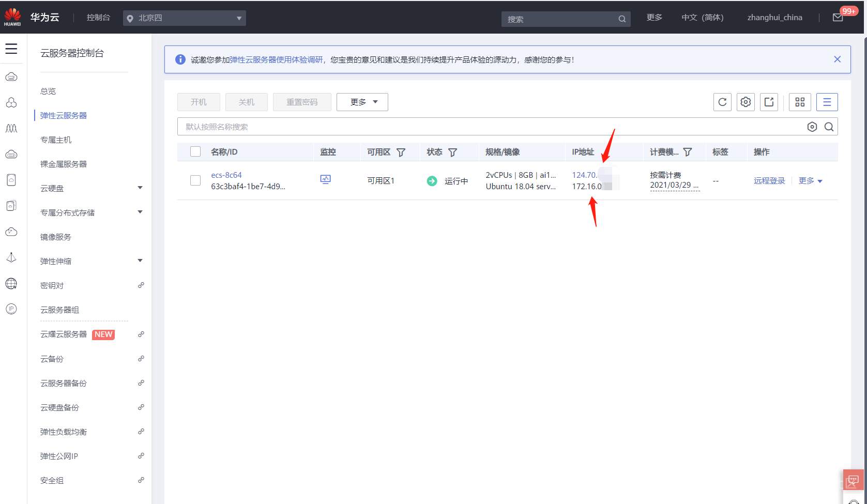The width and height of the screenshot is (867, 504).
Task: Filter by status funnel icon
Action: point(452,152)
